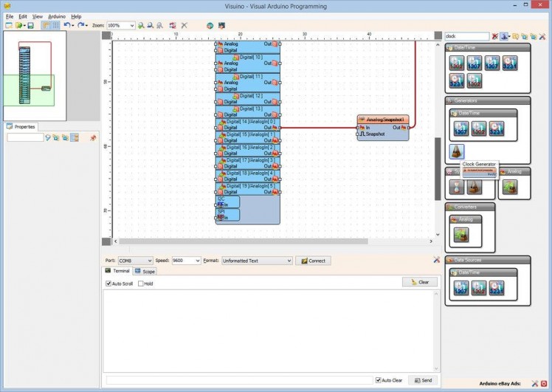The image size is (552, 392).
Task: Click the Zoom In magnifier icon
Action: [x=141, y=25]
